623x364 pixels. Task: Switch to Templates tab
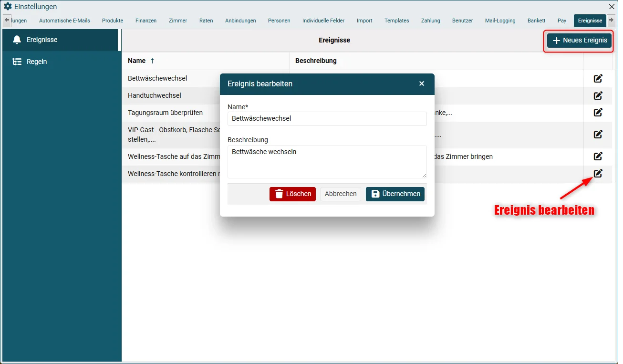click(x=397, y=21)
